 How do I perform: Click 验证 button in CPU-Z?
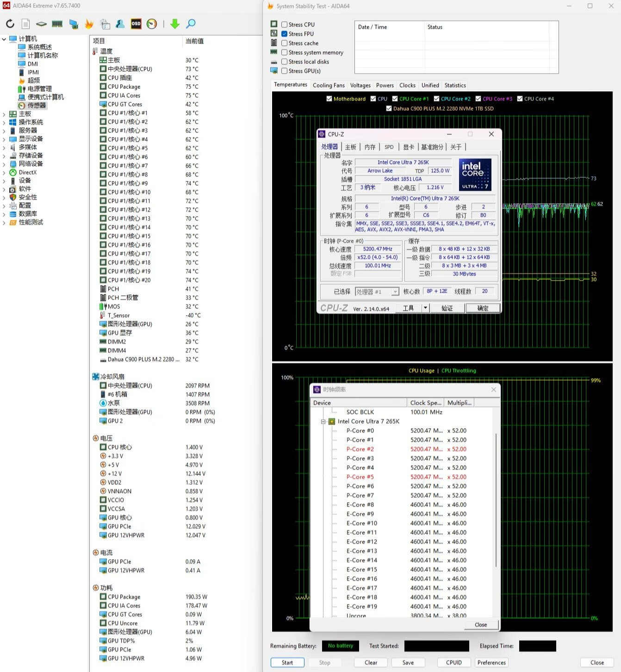coord(447,308)
